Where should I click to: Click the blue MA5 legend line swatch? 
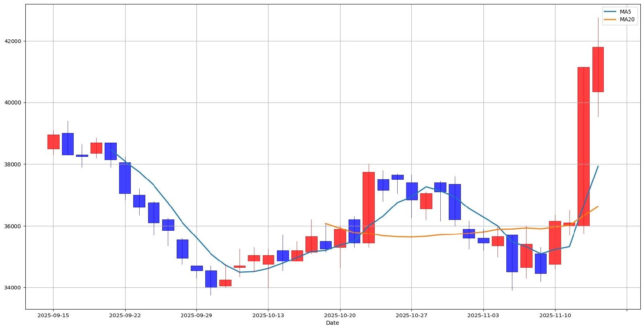tap(611, 12)
